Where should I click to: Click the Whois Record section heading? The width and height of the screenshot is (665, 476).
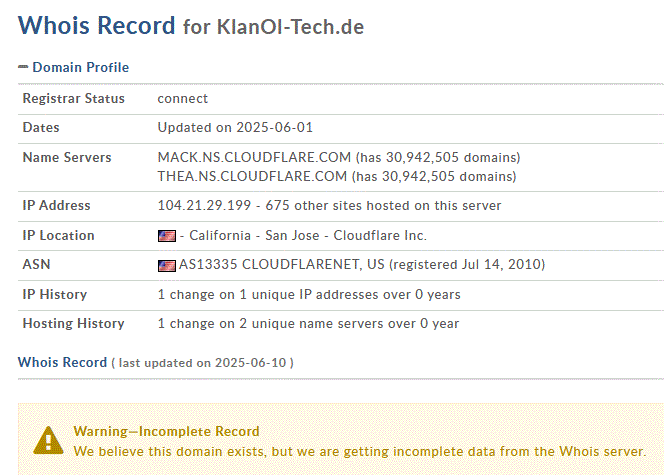[x=62, y=362]
